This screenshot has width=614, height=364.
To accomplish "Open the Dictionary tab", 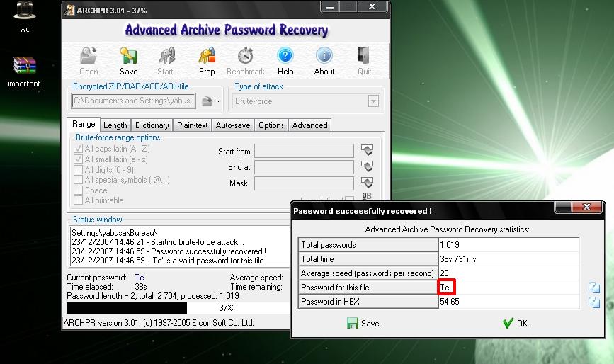I will click(152, 125).
